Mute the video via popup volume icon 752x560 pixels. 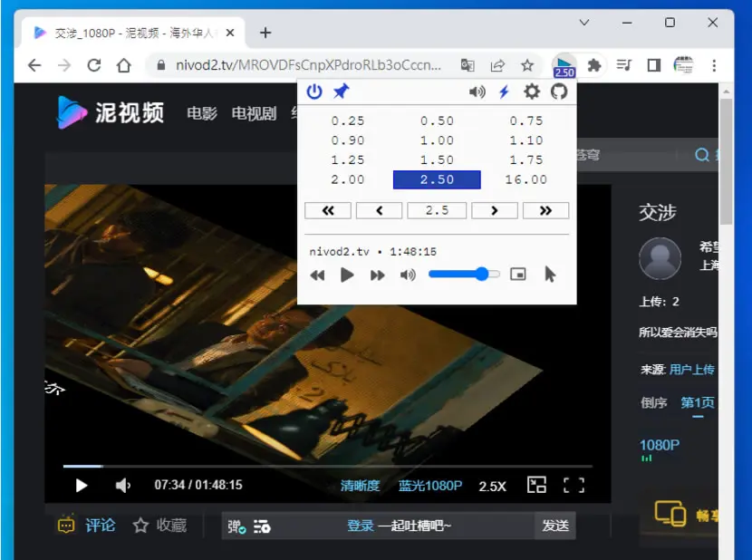coord(408,275)
